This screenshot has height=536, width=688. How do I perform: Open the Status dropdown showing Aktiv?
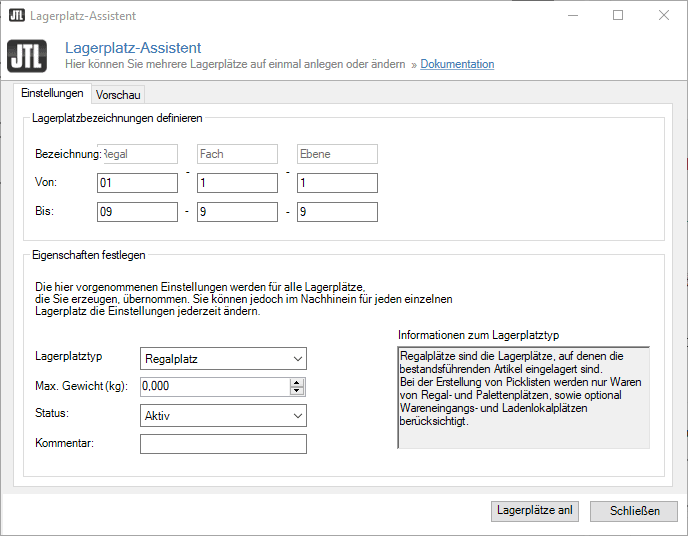(223, 416)
